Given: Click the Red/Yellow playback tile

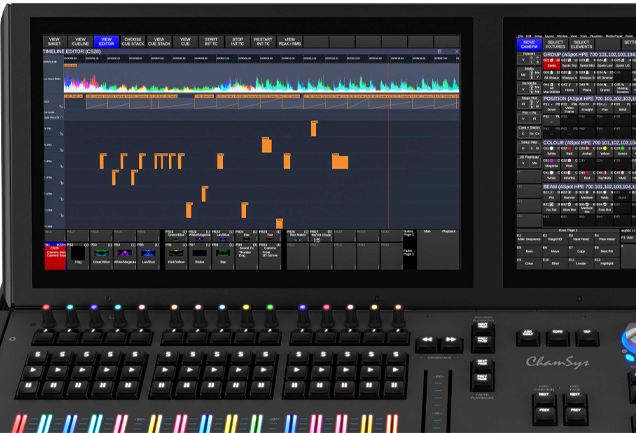Looking at the screenshot, I should 176,254.
